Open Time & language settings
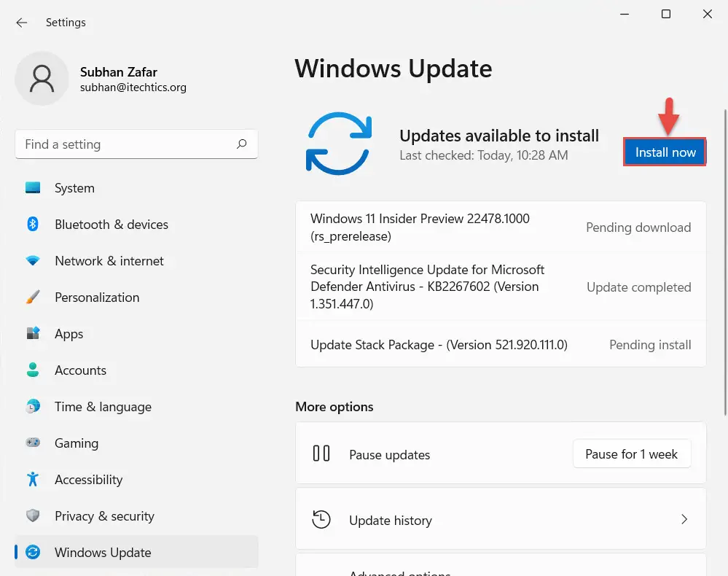This screenshot has height=576, width=728. (136, 406)
